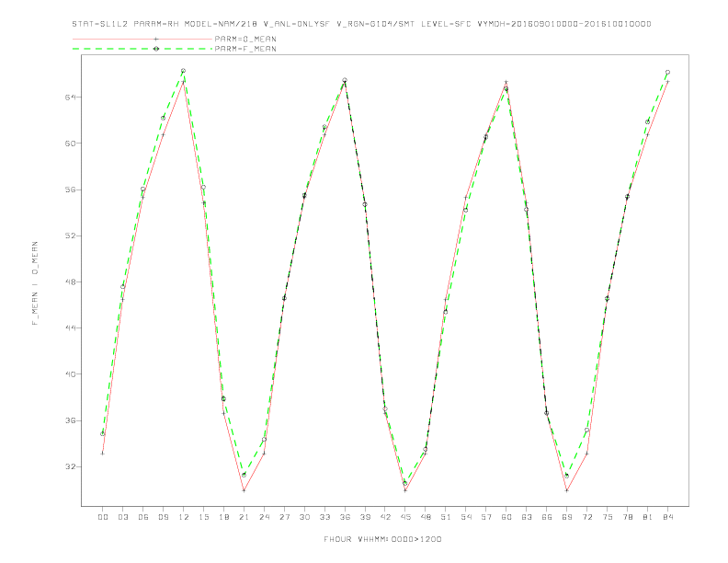728x563 pixels.
Task: Click the F_MEAN circle data point at hour 21
Action: click(244, 475)
